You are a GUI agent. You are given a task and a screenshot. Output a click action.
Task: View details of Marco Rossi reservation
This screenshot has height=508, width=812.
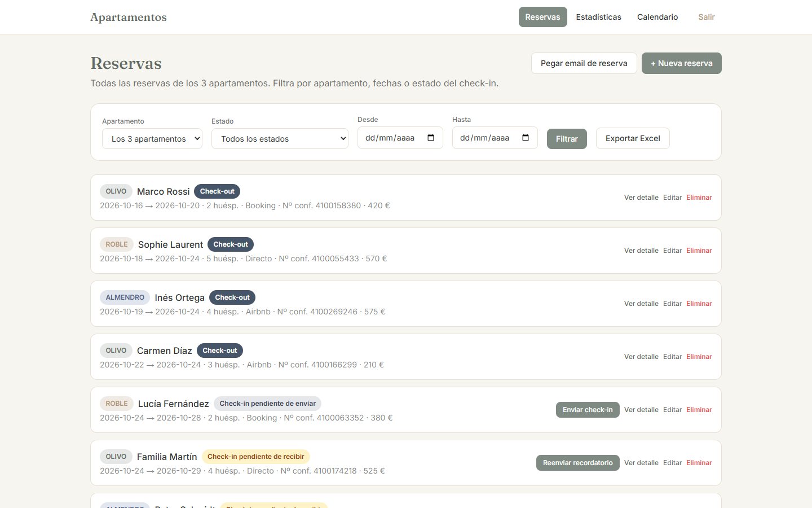pyautogui.click(x=641, y=198)
